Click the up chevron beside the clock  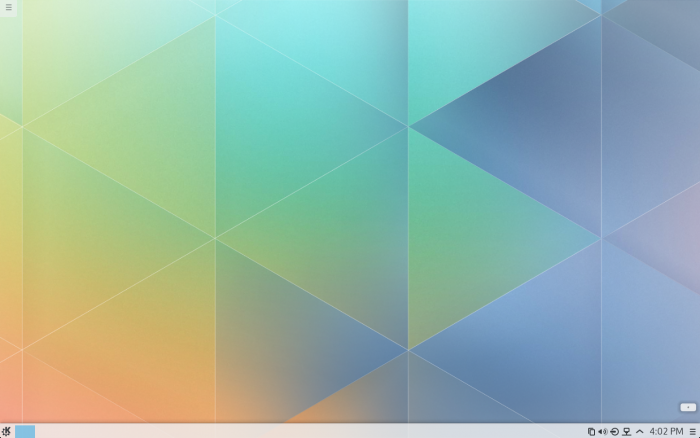point(639,431)
